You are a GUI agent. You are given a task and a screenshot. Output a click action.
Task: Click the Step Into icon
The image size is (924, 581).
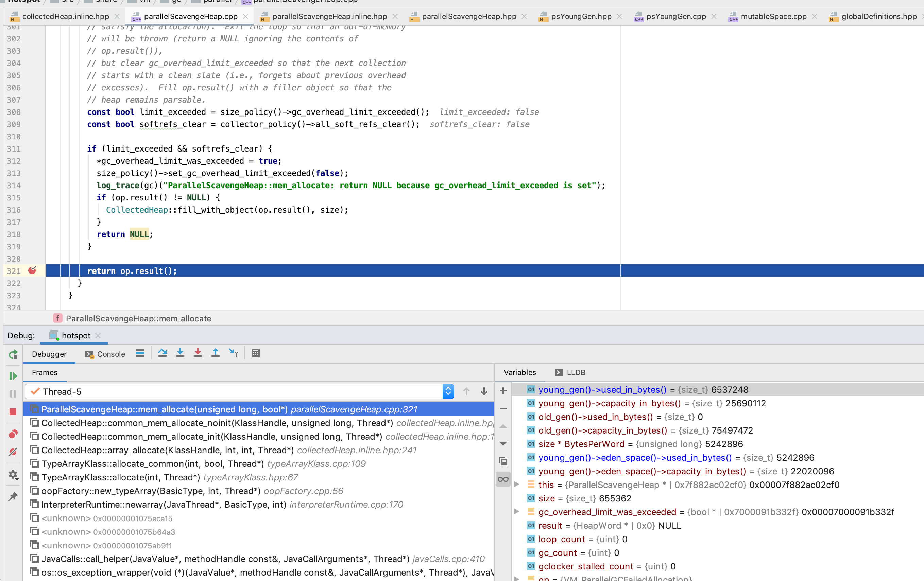[x=180, y=353]
